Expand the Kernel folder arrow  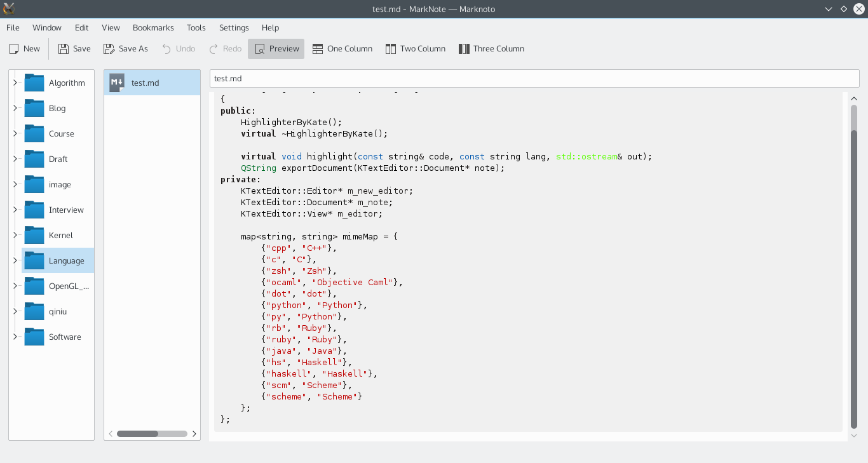pyautogui.click(x=15, y=235)
